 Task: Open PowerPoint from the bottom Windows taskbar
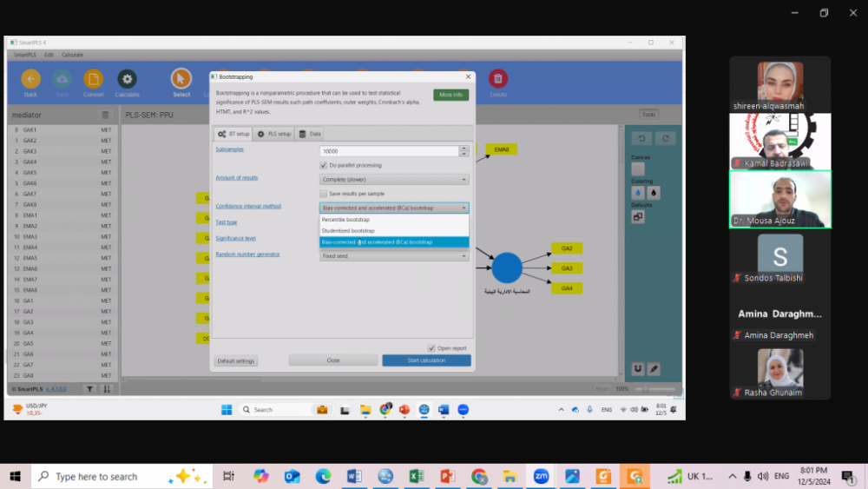coord(448,476)
